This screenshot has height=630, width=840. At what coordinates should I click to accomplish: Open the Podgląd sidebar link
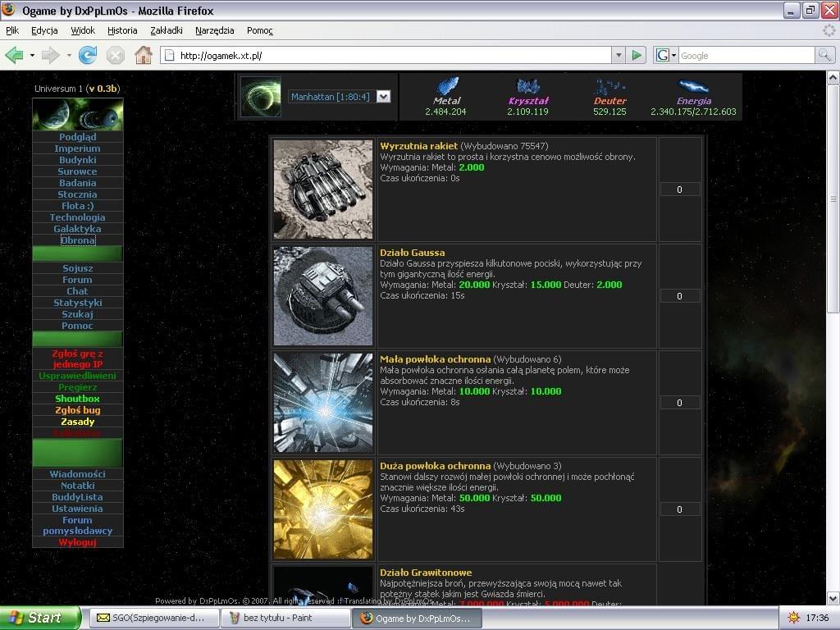coord(78,137)
